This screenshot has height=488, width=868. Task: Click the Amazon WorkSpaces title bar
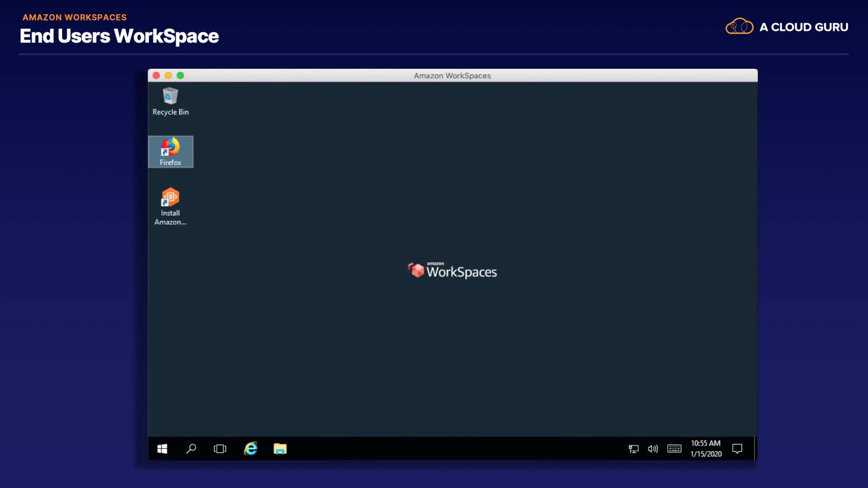(x=452, y=75)
